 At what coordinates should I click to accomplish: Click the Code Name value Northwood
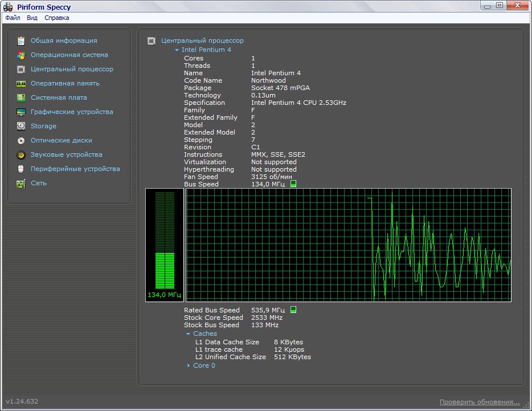coord(268,80)
